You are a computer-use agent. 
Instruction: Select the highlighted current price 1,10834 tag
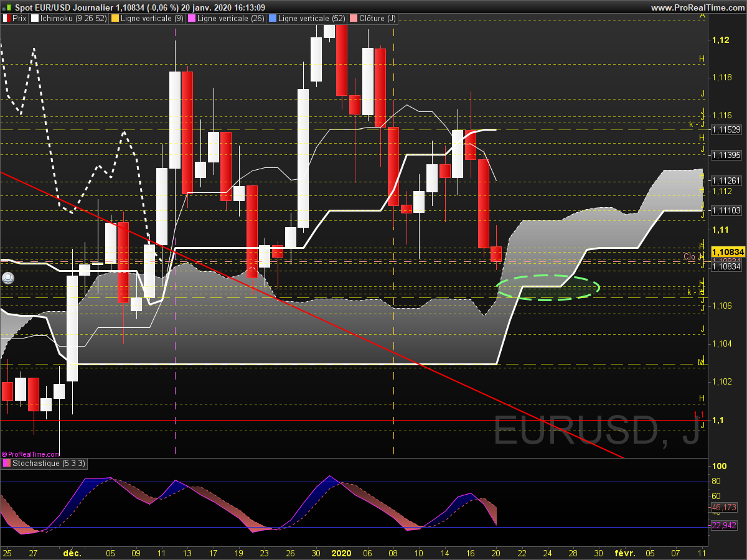(x=727, y=251)
